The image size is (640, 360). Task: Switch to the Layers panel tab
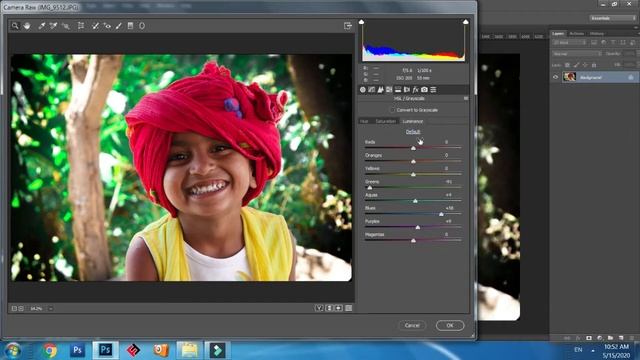coord(558,33)
